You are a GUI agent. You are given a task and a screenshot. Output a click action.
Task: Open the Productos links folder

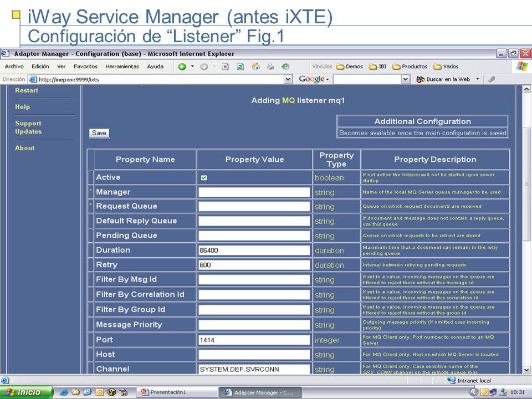(x=410, y=66)
